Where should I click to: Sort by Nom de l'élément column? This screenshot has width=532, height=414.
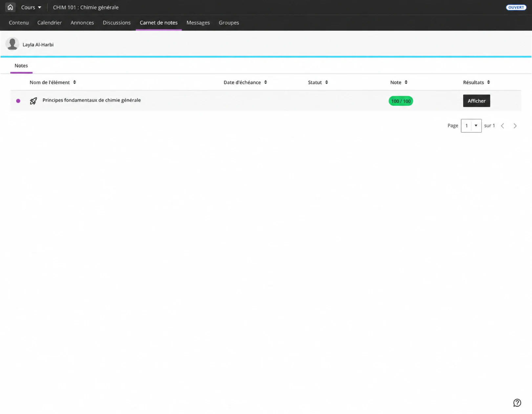[x=53, y=82]
